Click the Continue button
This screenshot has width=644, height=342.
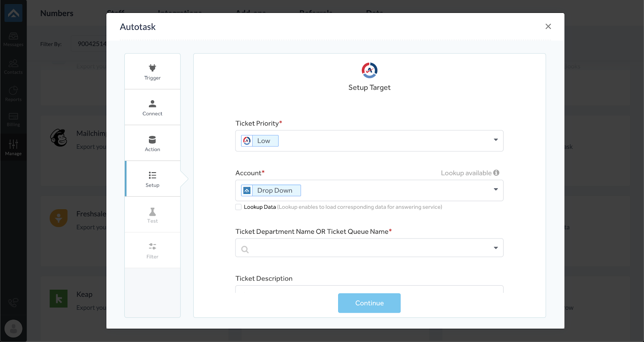pos(369,303)
